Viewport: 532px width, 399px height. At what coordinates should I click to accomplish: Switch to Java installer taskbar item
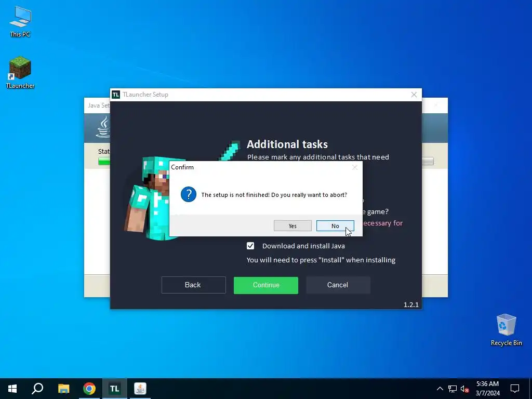click(140, 389)
